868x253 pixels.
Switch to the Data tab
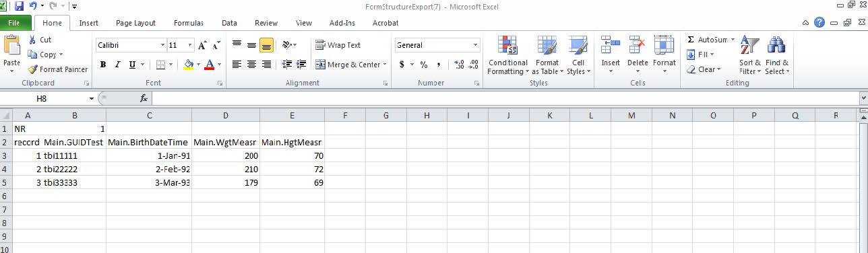coord(229,23)
